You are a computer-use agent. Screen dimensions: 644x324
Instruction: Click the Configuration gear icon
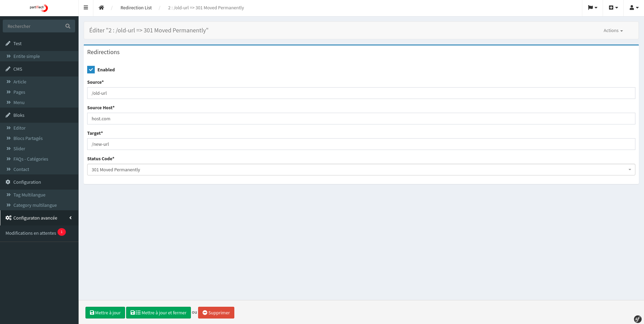pos(8,182)
